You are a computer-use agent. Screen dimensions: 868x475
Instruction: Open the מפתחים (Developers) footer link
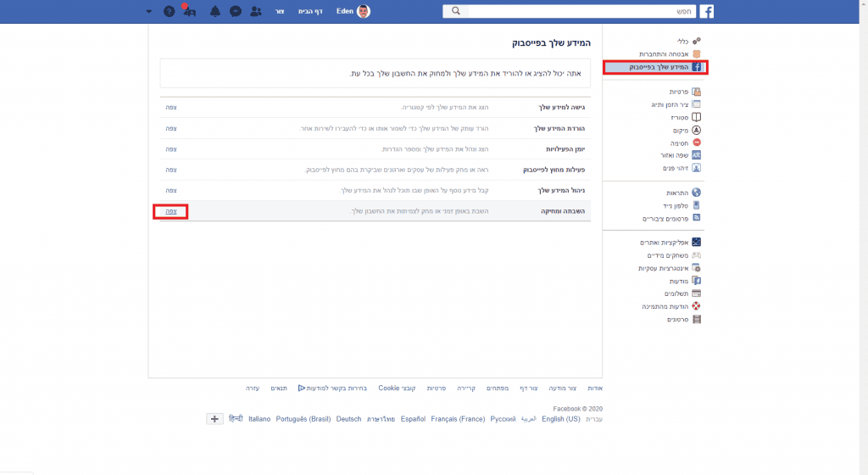[498, 388]
